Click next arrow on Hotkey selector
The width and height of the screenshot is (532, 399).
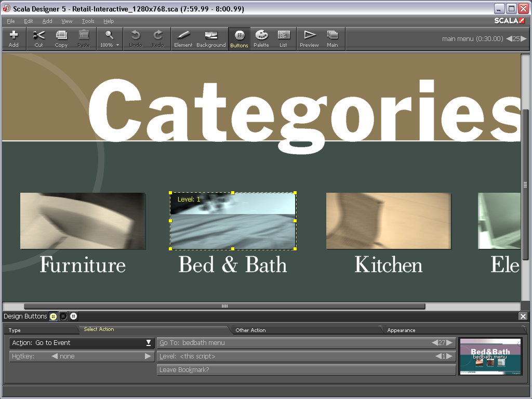(148, 356)
